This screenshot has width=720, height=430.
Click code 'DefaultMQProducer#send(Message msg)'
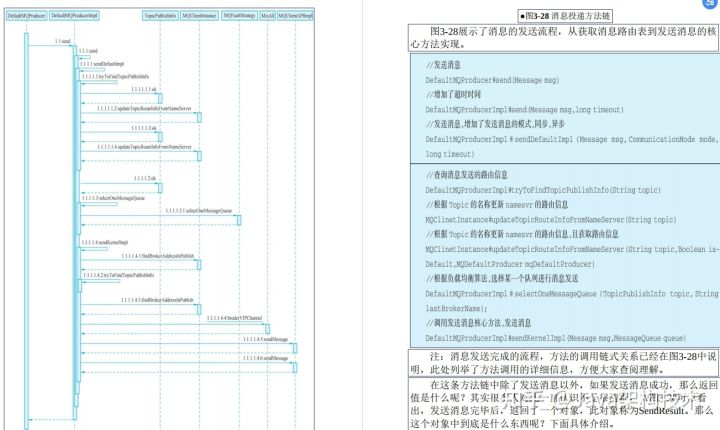pos(492,80)
